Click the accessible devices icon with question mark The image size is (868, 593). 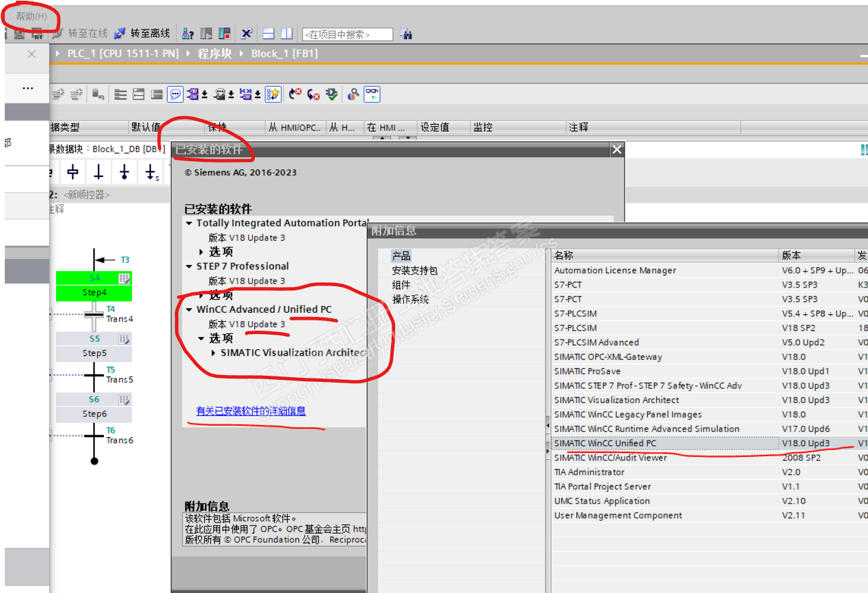(187, 33)
